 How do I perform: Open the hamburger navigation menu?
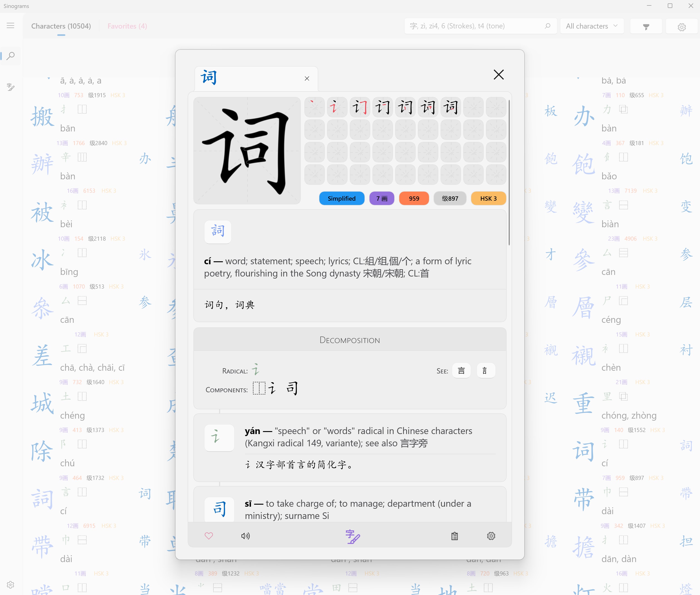click(10, 26)
